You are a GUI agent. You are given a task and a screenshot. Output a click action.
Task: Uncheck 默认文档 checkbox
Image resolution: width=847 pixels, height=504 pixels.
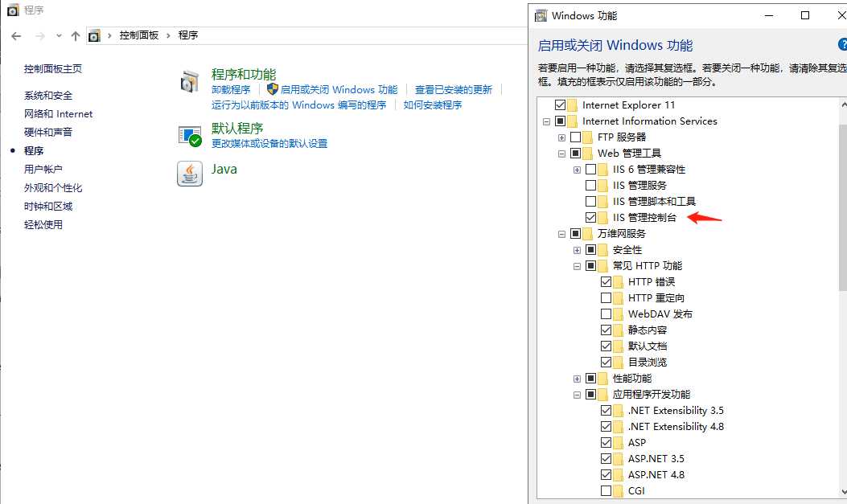pos(606,346)
